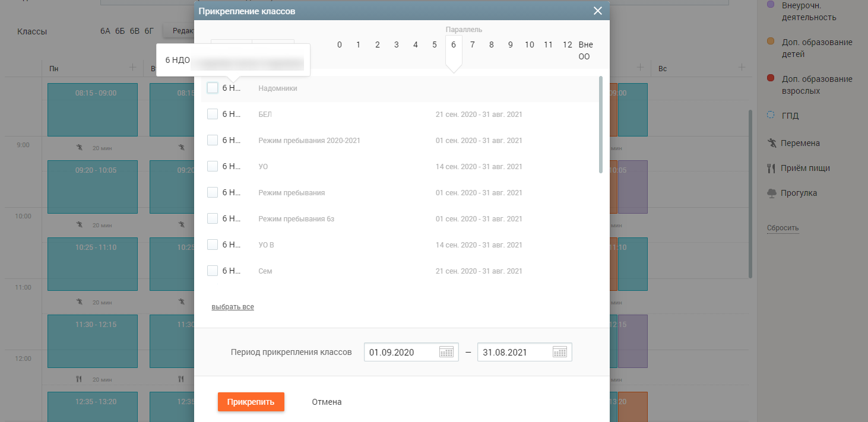Click end date field 31.08.2021
868x422 pixels.
point(525,352)
